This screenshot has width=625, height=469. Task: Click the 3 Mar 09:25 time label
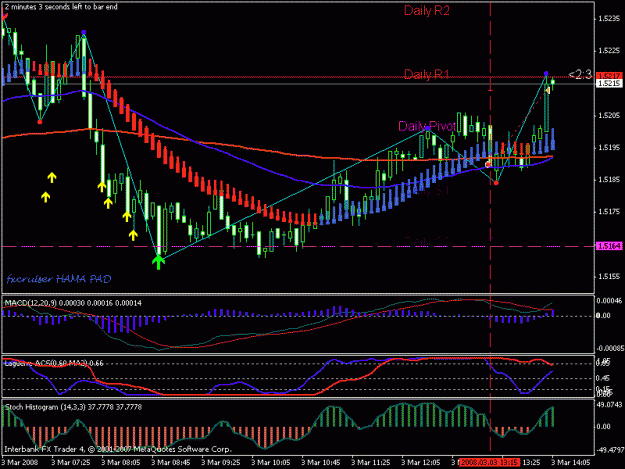click(x=220, y=463)
